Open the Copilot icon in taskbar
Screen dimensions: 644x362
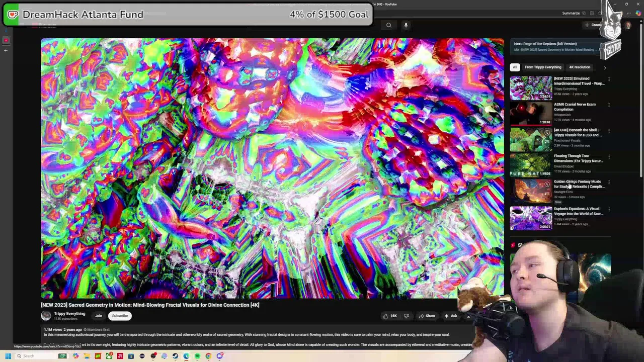[75, 356]
